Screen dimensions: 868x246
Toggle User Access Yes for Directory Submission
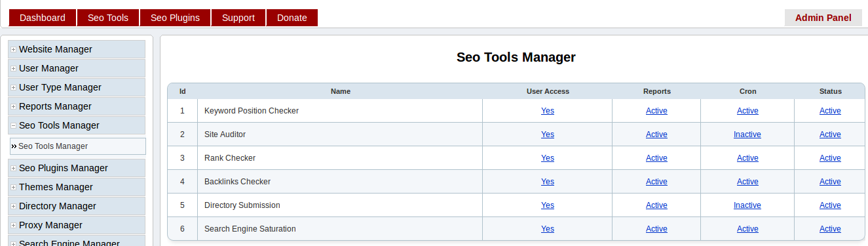(x=548, y=205)
